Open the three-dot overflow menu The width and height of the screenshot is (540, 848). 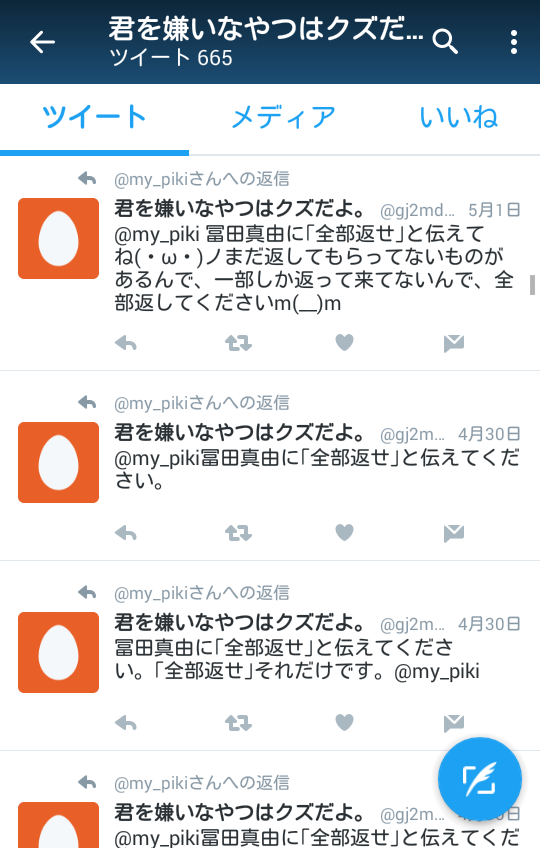513,42
